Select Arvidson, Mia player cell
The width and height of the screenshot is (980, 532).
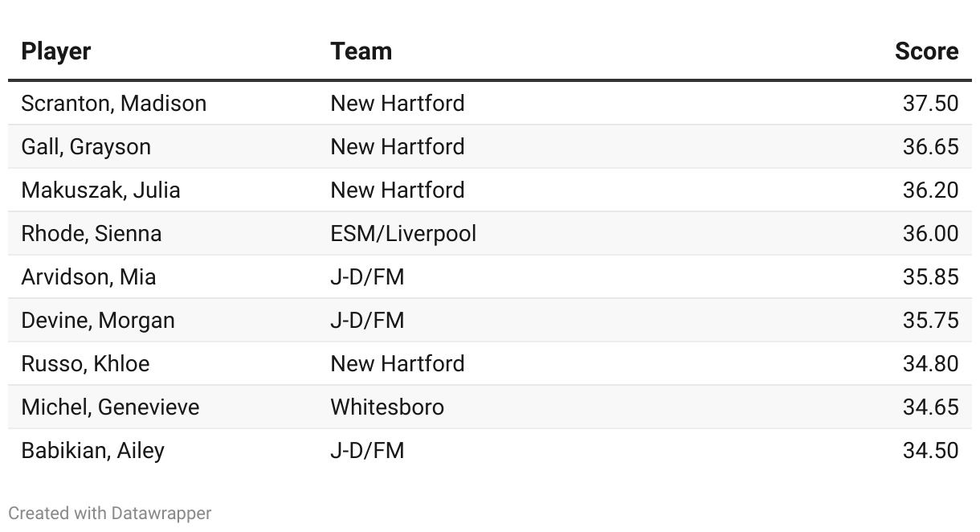[x=89, y=277]
